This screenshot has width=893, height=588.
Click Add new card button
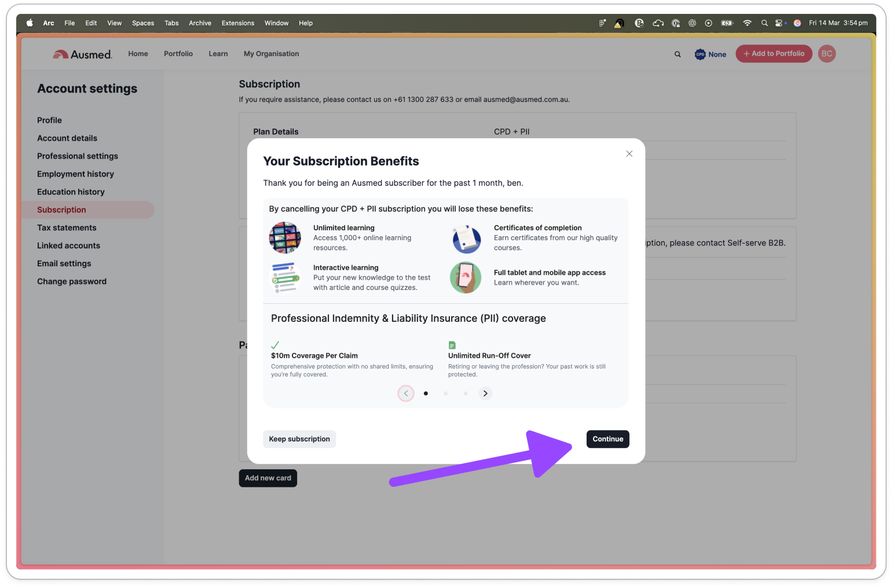point(268,478)
